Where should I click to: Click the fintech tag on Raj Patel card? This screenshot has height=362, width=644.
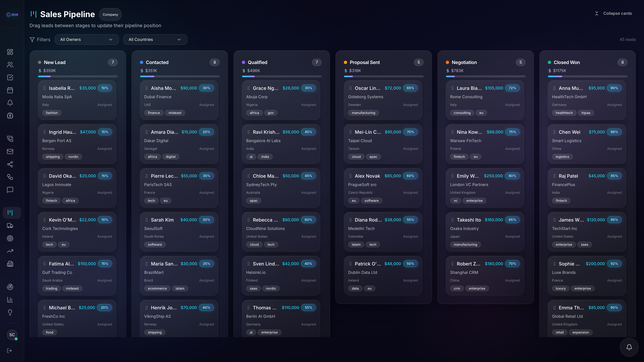[561, 201]
